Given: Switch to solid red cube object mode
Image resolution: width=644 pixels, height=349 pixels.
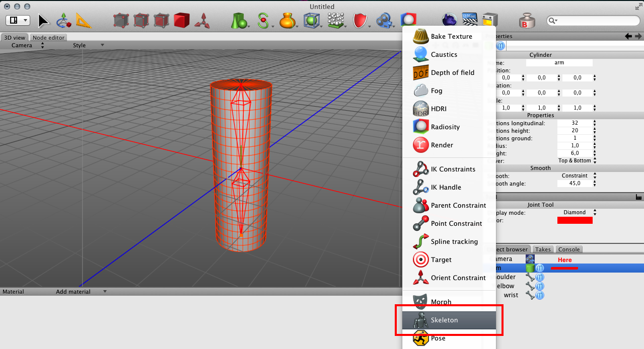Looking at the screenshot, I should point(181,21).
